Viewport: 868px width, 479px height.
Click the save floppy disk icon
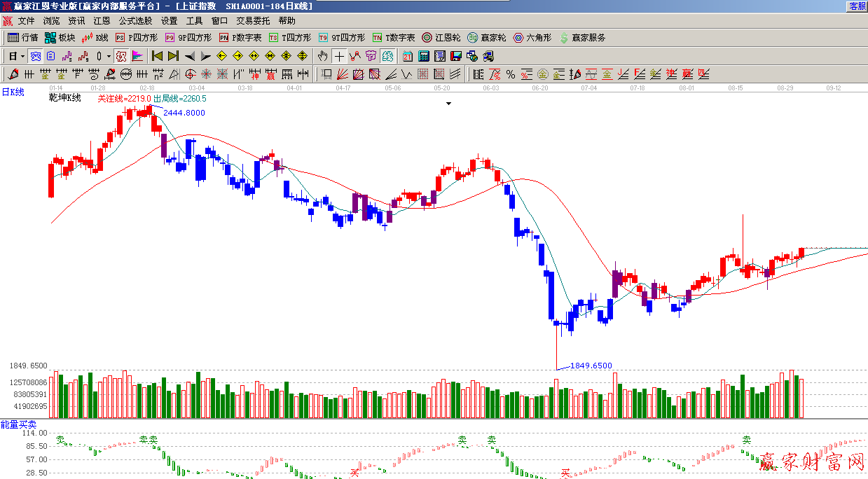click(x=455, y=56)
